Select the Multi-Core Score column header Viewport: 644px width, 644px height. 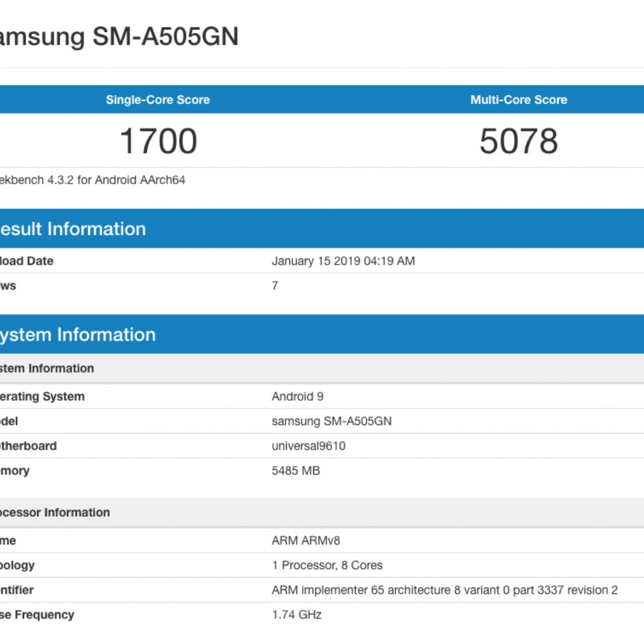519,100
